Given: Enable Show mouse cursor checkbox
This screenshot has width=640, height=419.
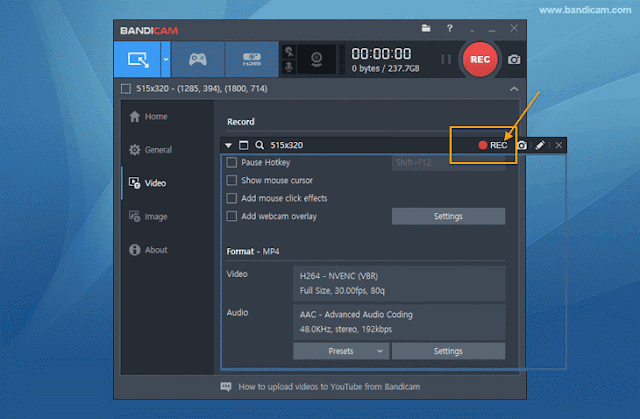Looking at the screenshot, I should point(232,180).
